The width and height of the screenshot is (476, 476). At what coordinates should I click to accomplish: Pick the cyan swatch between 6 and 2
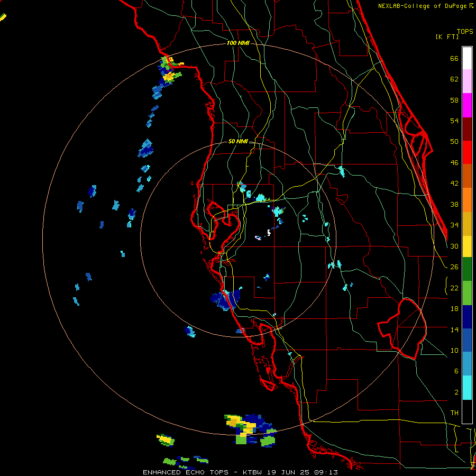click(467, 388)
